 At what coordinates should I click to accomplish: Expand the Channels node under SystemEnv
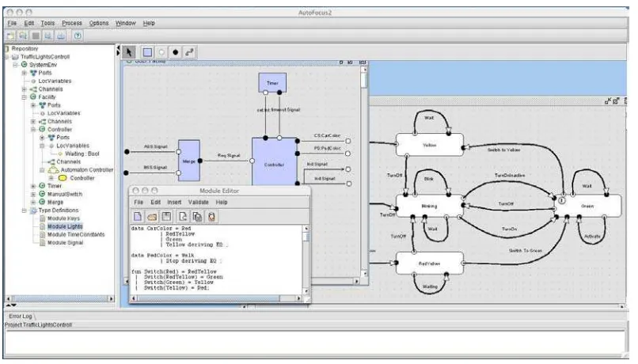coord(24,89)
